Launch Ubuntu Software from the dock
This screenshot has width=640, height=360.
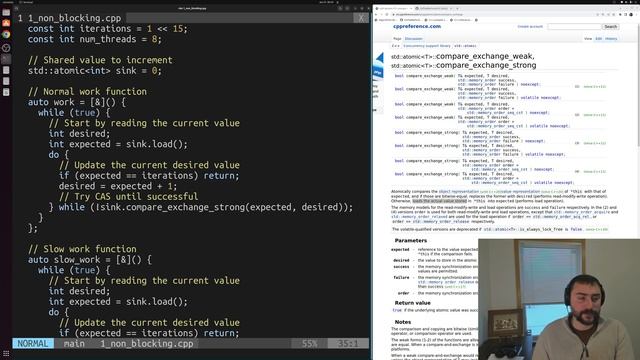point(6,23)
